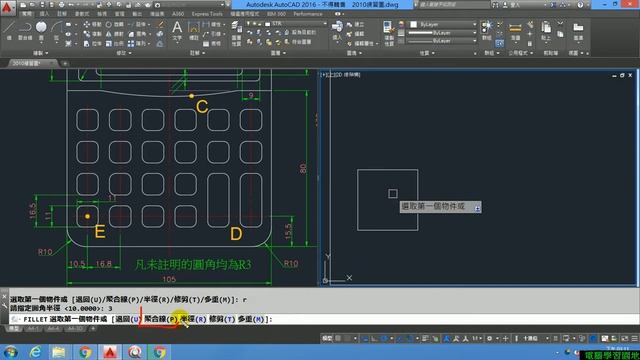Click the Save icon in quick access toolbar
The width and height of the screenshot is (640, 360).
(42, 5)
